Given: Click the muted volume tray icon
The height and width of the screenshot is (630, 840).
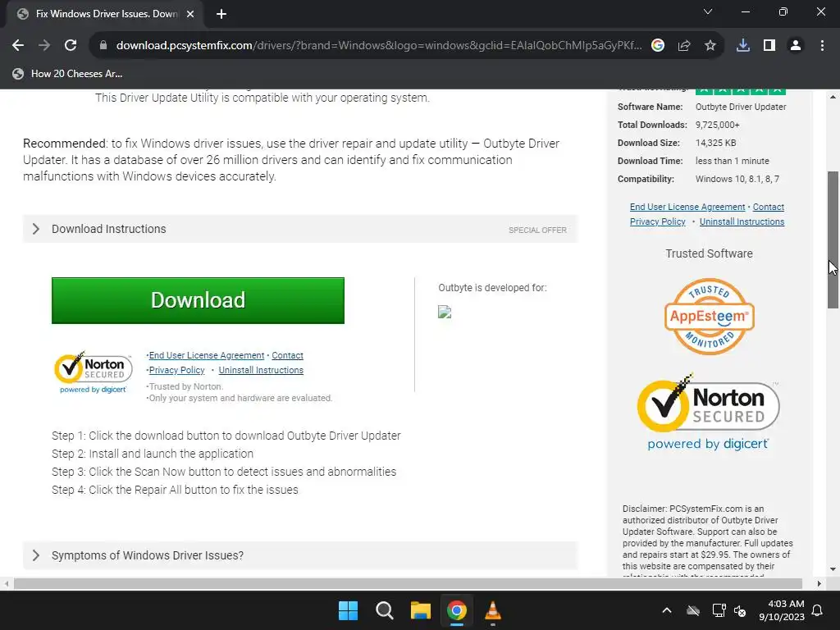Looking at the screenshot, I should pyautogui.click(x=741, y=610).
